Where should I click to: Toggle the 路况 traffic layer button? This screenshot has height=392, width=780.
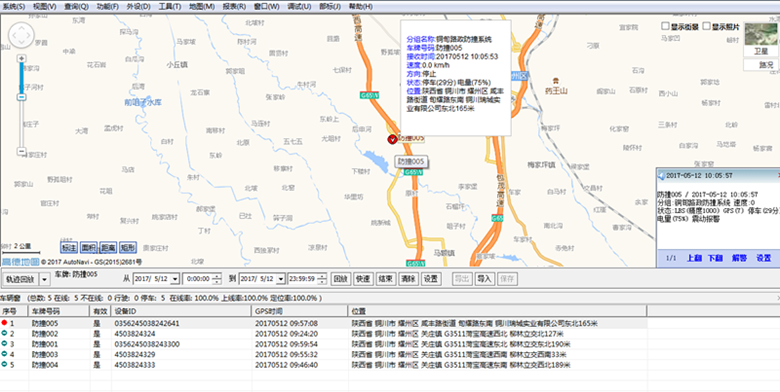[x=761, y=65]
